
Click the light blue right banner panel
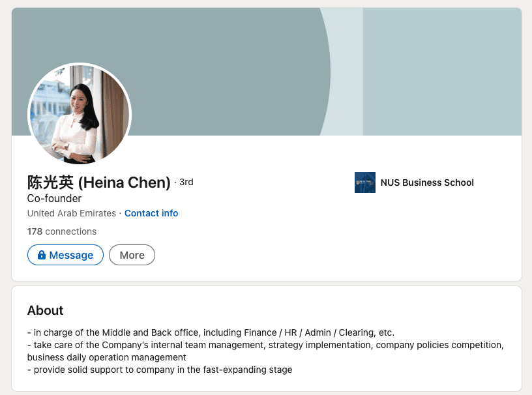click(442, 72)
